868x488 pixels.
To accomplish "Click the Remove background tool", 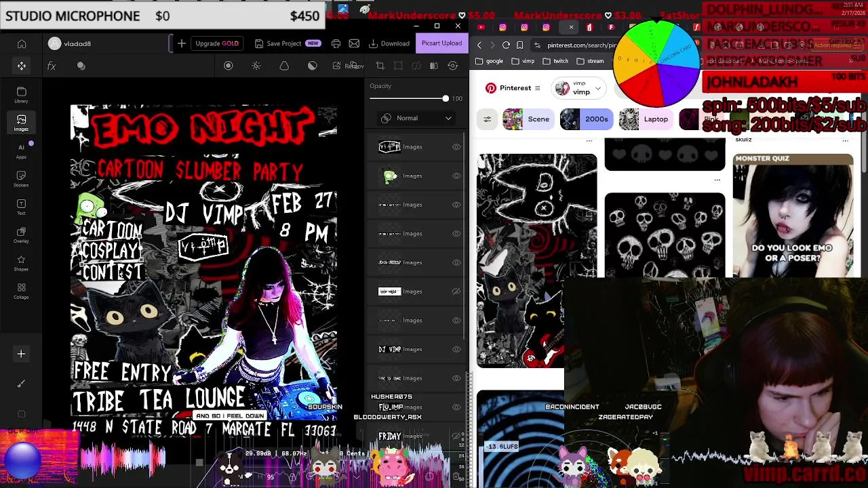I will tap(349, 66).
